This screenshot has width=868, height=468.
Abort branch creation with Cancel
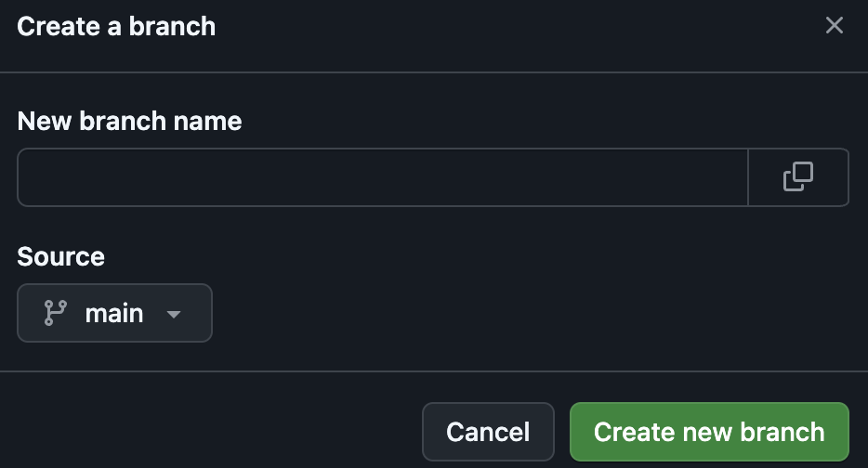(x=488, y=432)
